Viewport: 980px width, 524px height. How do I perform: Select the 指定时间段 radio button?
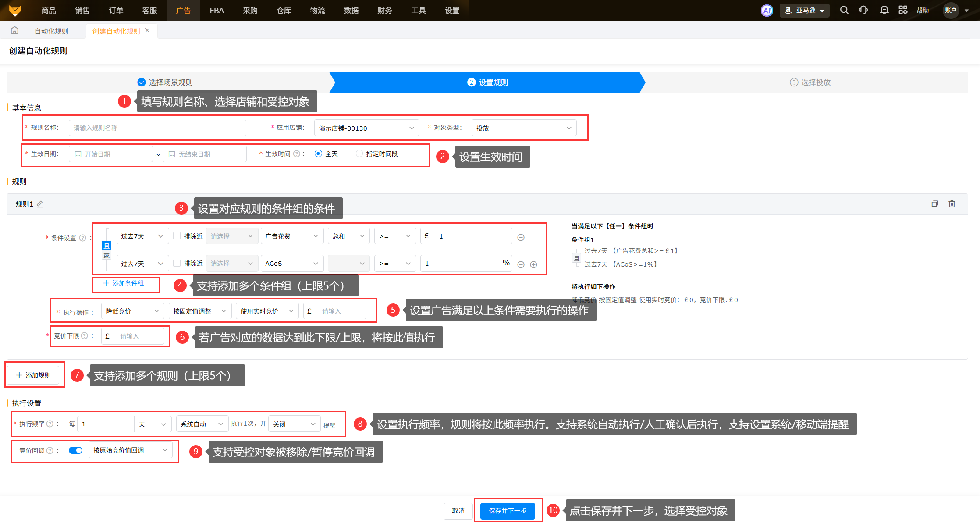pos(359,153)
